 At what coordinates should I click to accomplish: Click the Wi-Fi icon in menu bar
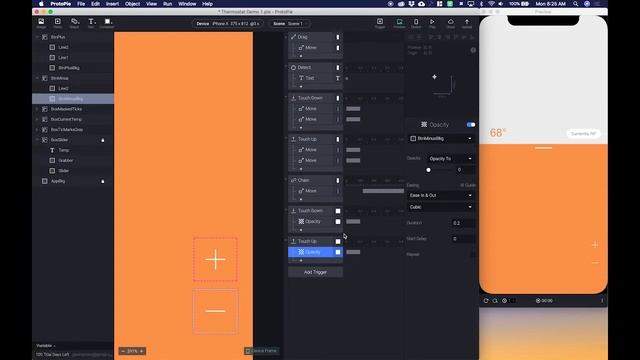click(x=491, y=4)
